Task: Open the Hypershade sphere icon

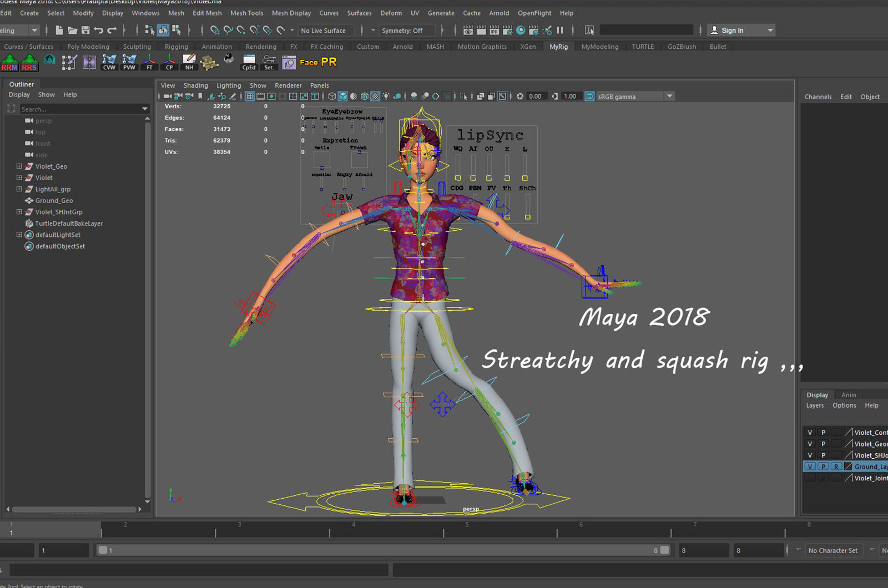Action: tap(521, 31)
